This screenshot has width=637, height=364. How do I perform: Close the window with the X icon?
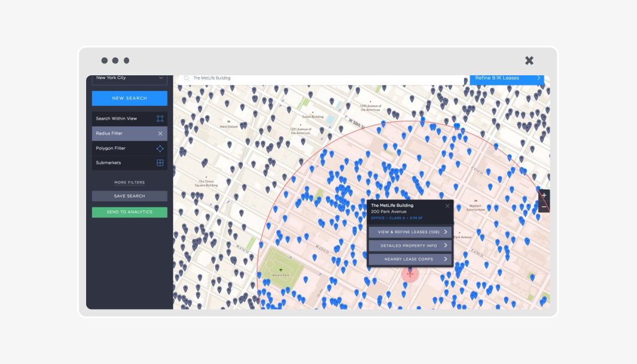tap(529, 60)
